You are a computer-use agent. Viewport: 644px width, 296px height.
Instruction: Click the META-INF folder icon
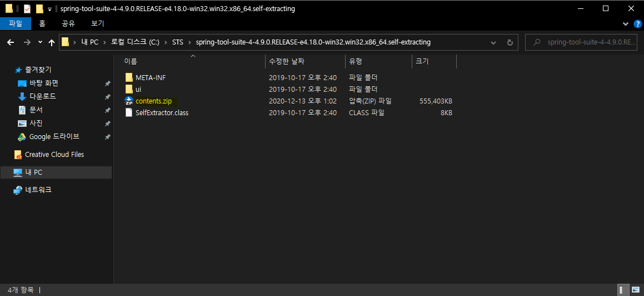coord(129,77)
